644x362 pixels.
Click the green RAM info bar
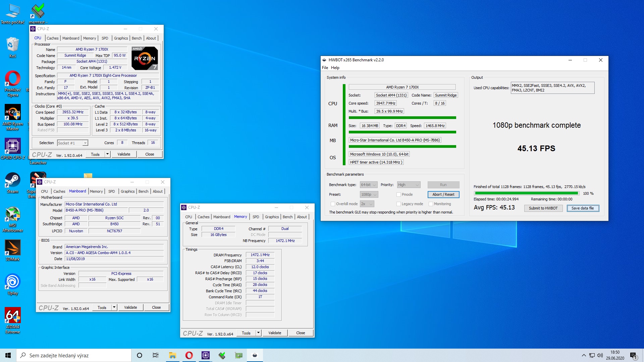[x=402, y=132]
